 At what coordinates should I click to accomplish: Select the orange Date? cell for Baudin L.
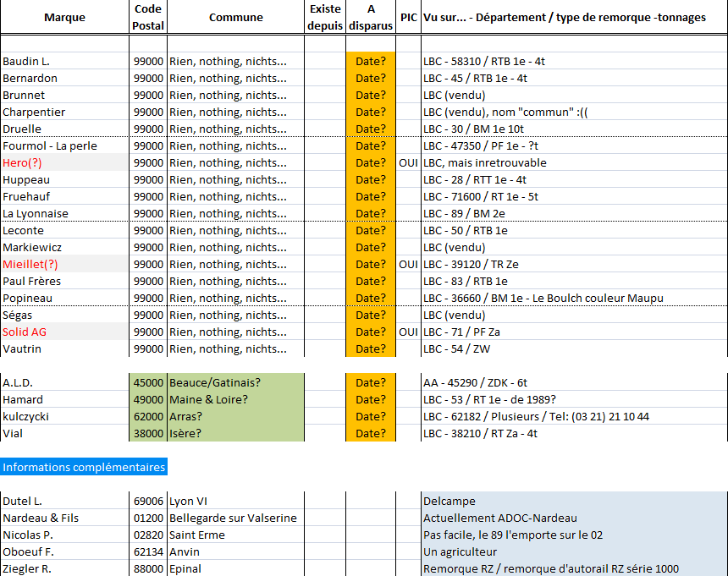pos(371,61)
